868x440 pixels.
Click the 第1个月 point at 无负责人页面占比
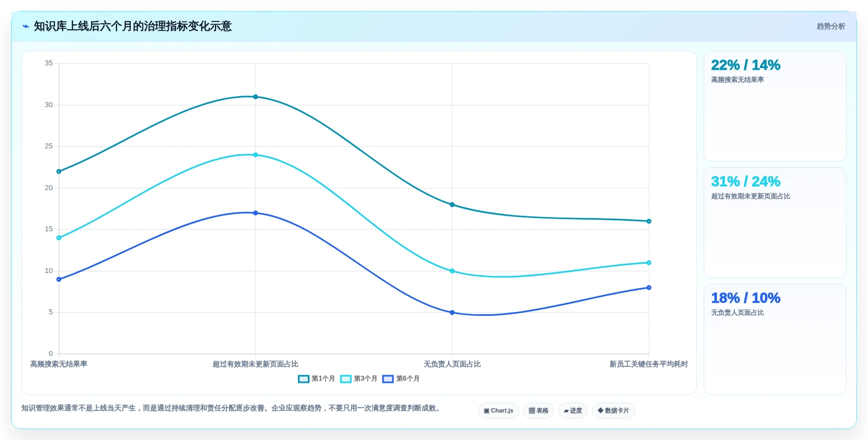click(x=452, y=205)
